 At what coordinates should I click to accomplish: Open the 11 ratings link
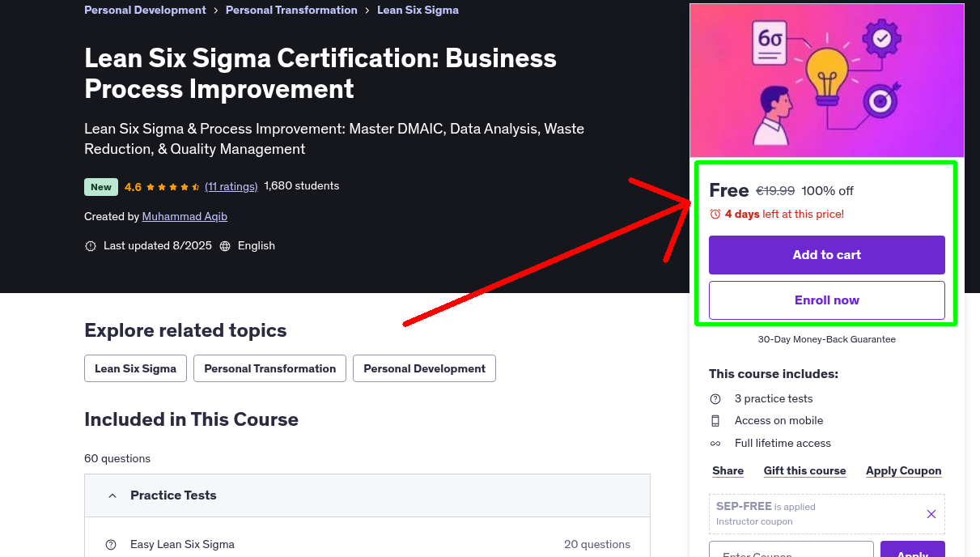(231, 186)
